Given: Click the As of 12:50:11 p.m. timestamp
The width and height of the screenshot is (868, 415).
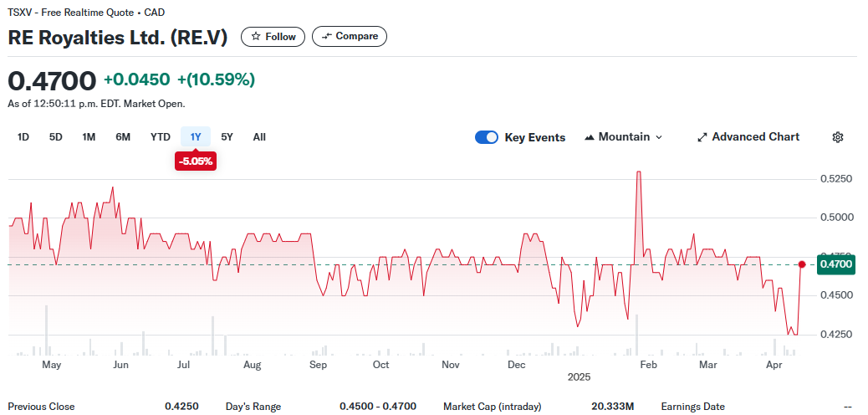Looking at the screenshot, I should click(x=96, y=104).
